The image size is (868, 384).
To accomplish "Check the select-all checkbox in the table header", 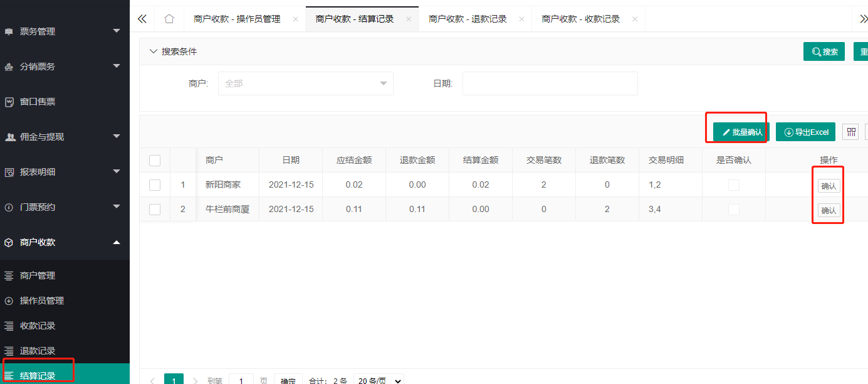I will [x=155, y=161].
